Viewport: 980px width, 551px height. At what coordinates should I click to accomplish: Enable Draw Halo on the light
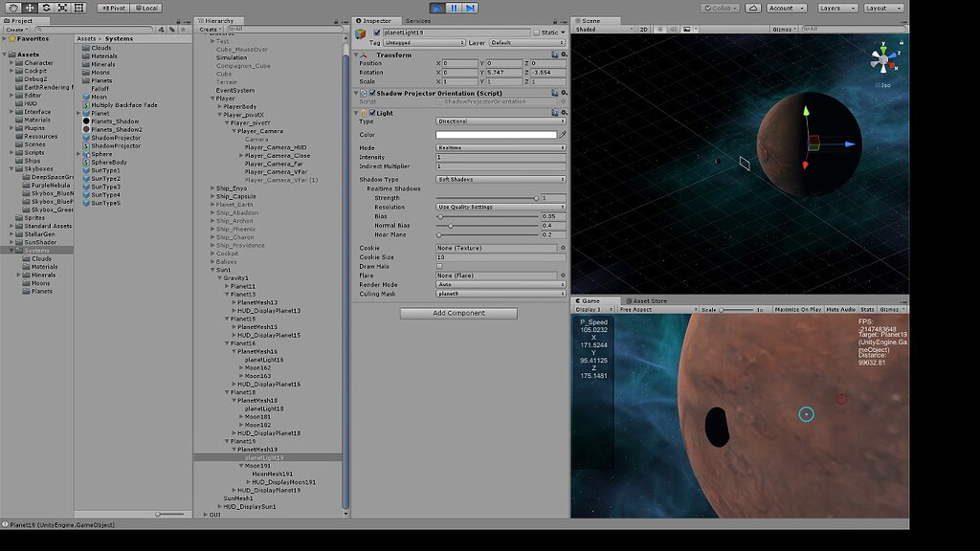click(x=440, y=266)
